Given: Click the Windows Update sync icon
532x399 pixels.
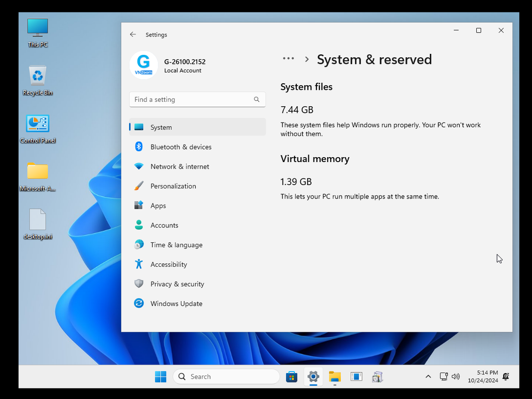Looking at the screenshot, I should point(139,303).
